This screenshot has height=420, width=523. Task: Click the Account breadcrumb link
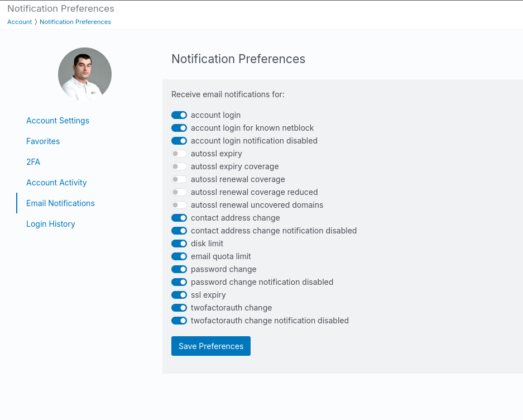pos(20,22)
